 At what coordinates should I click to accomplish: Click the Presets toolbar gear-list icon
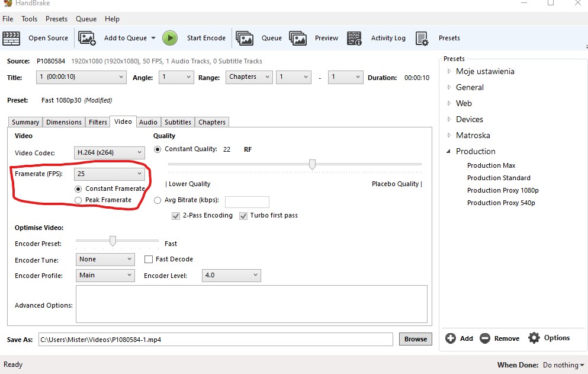click(422, 39)
